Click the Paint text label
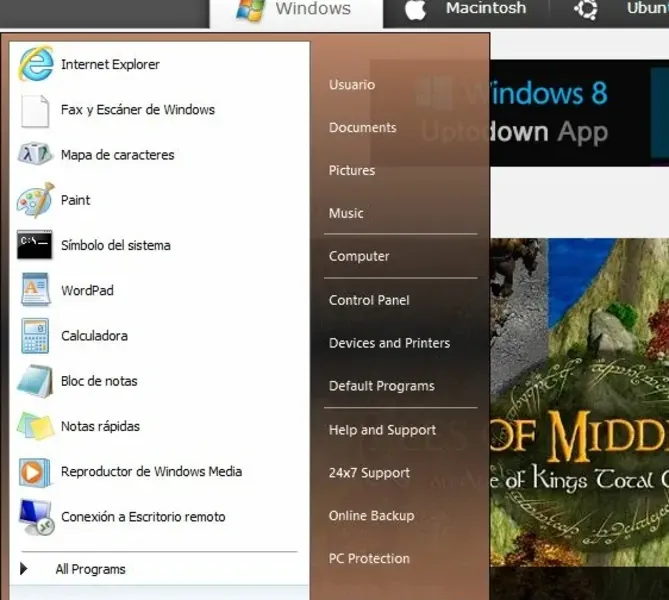The image size is (669, 600). click(76, 200)
